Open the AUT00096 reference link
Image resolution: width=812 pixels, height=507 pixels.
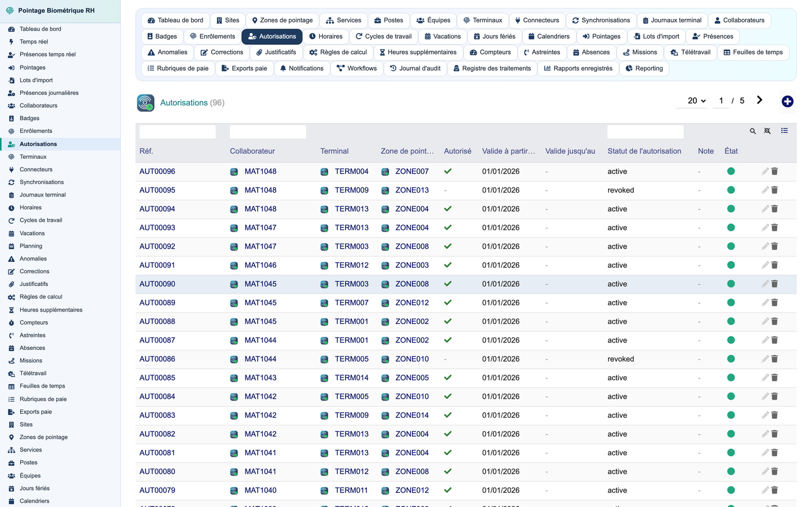157,171
